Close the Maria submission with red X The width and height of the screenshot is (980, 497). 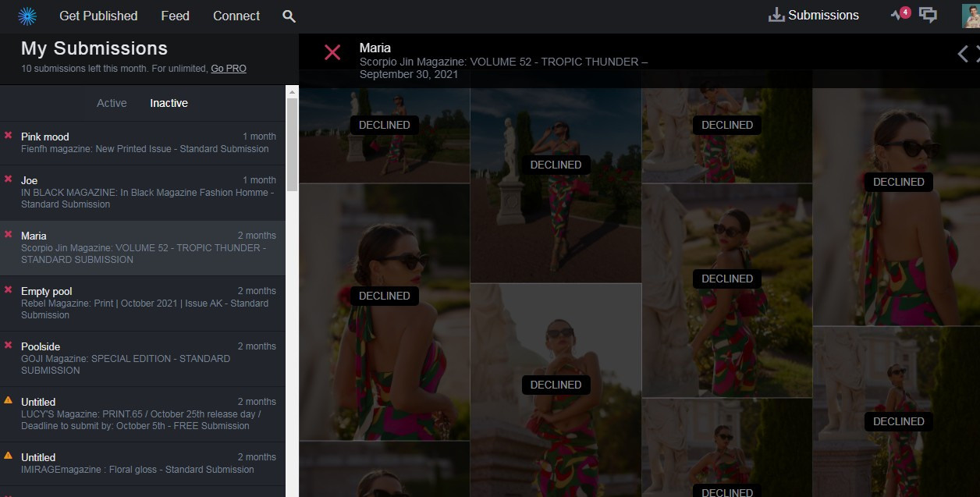point(332,52)
